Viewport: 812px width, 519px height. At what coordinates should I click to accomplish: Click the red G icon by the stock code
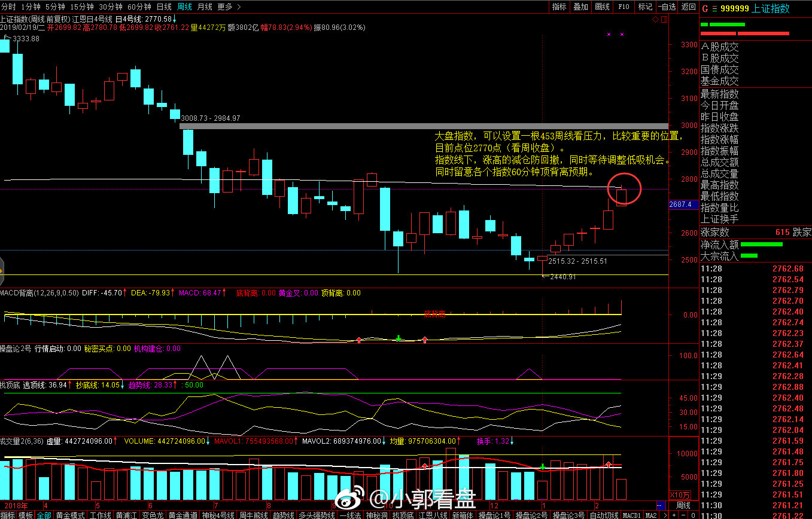pyautogui.click(x=705, y=8)
